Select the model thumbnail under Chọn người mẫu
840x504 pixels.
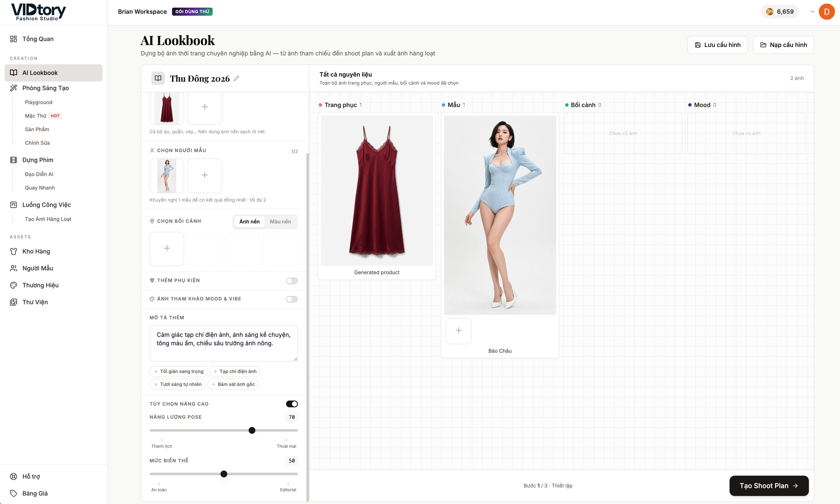(x=167, y=176)
